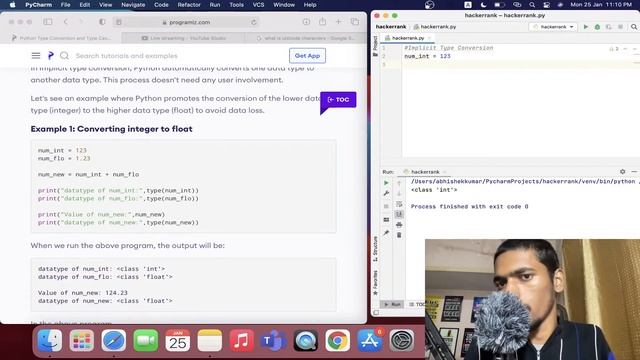Open Run panel settings gear

point(622,172)
